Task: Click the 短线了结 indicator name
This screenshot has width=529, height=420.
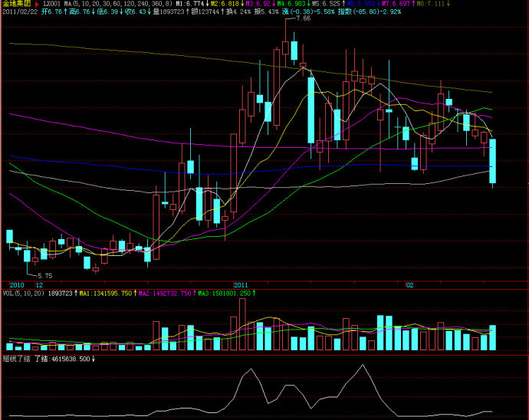Action: (17, 359)
